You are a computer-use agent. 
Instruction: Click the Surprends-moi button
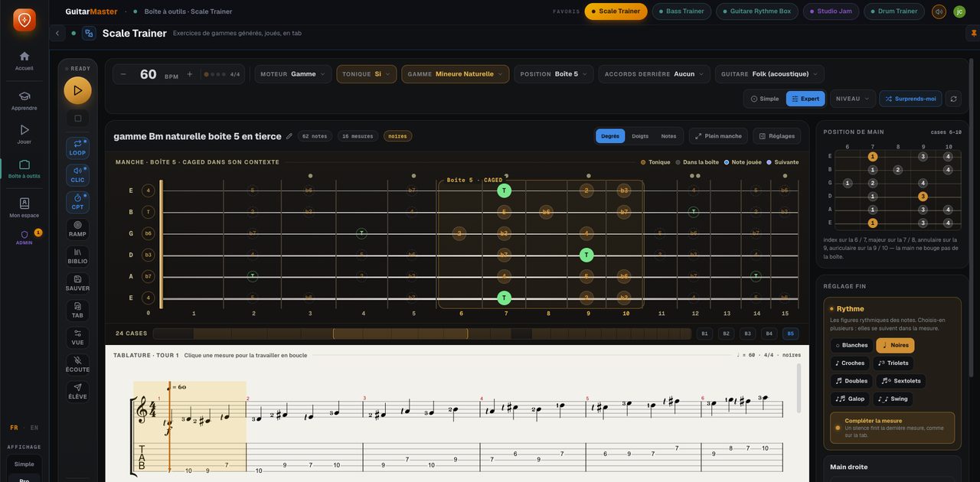click(x=910, y=99)
